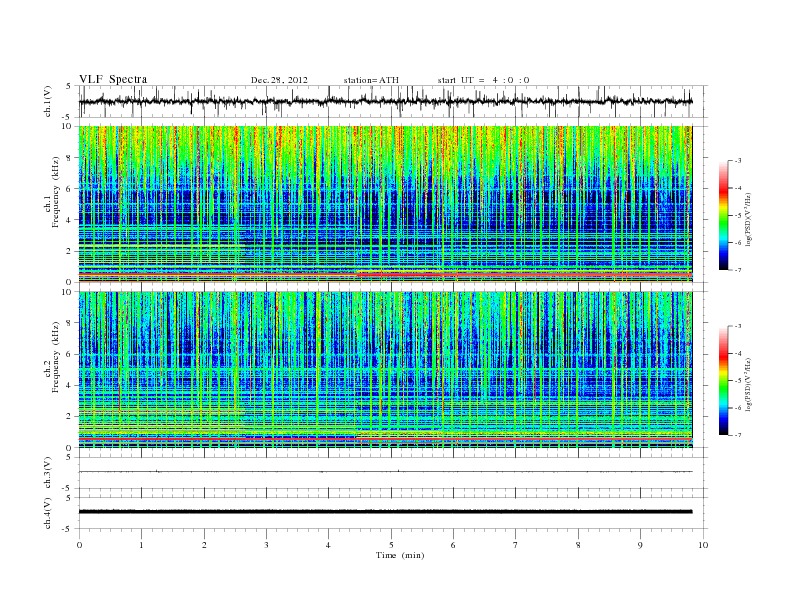
Task: Click the "9" tick on the time axis
Action: click(640, 545)
